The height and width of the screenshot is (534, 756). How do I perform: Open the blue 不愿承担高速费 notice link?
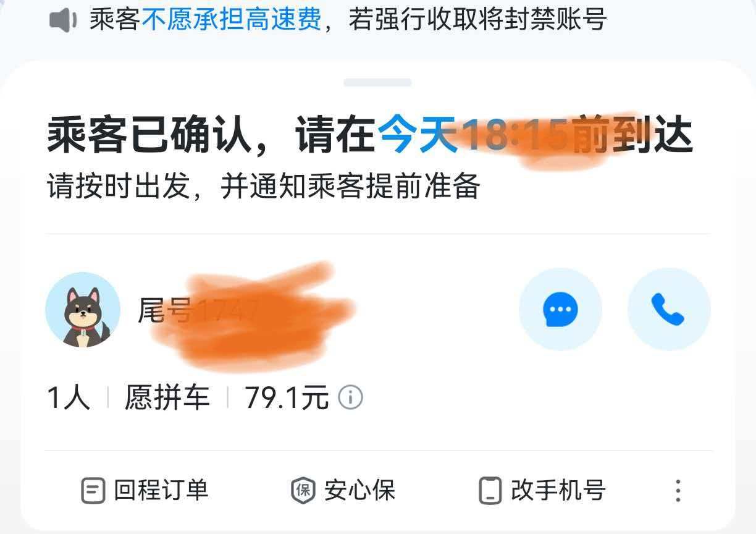[x=232, y=20]
